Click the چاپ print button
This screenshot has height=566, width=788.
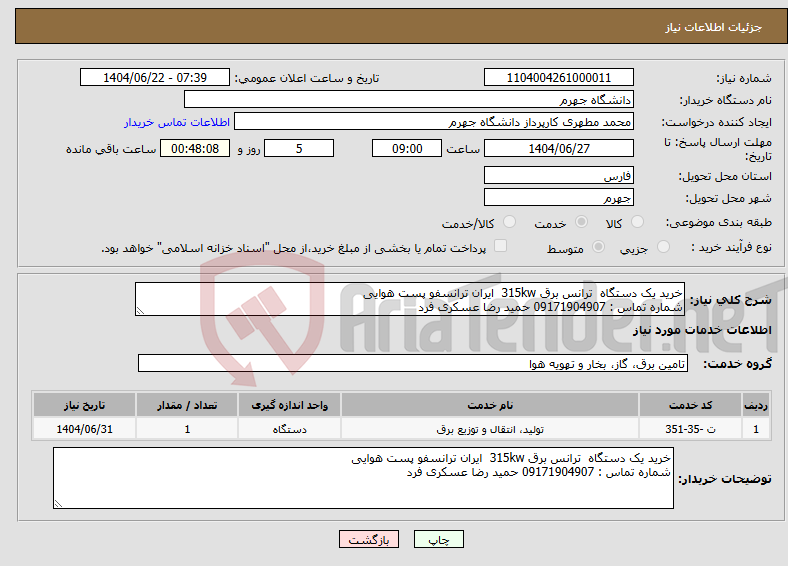[439, 539]
